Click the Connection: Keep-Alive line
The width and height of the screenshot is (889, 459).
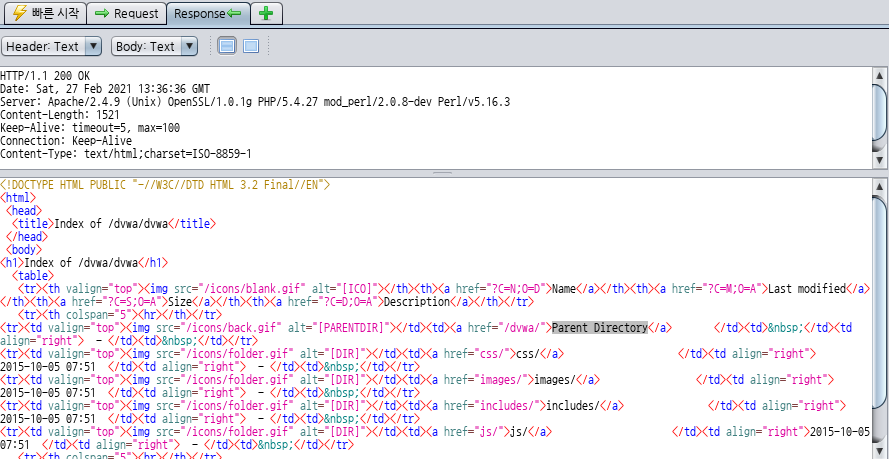tap(66, 141)
